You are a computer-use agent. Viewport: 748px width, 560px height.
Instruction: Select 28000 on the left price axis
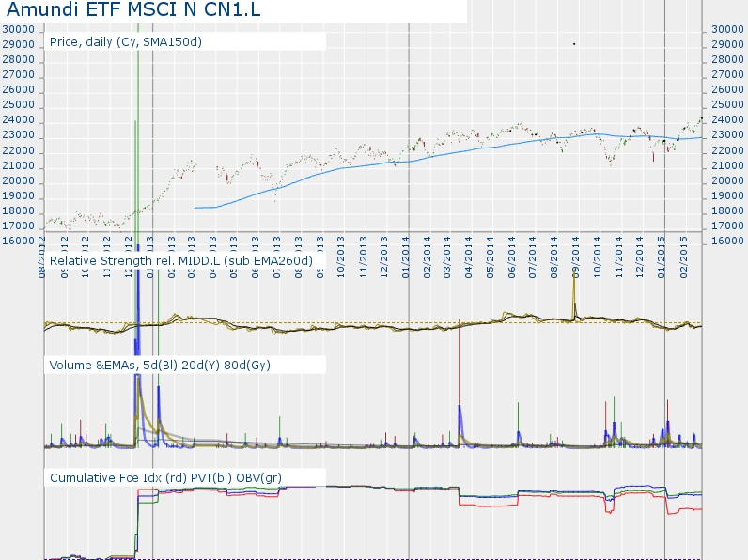[19, 59]
